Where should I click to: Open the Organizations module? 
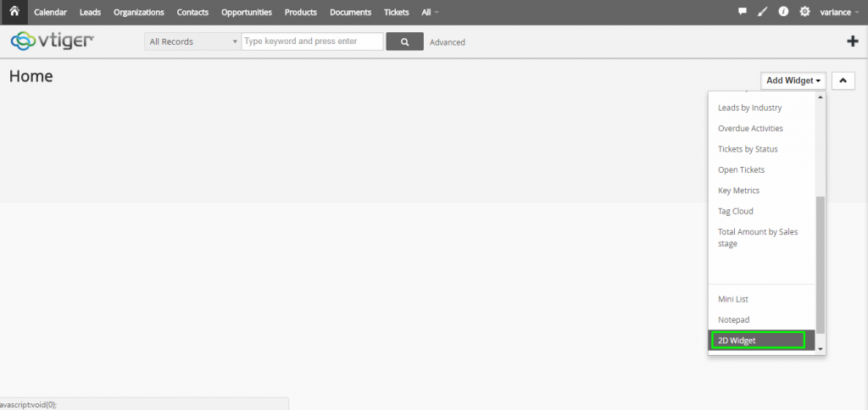139,12
